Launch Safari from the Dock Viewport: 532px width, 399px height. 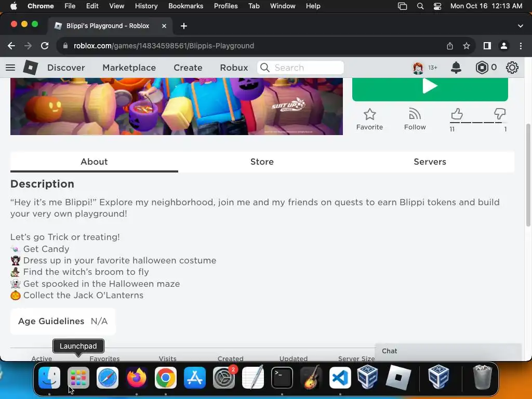pos(108,378)
